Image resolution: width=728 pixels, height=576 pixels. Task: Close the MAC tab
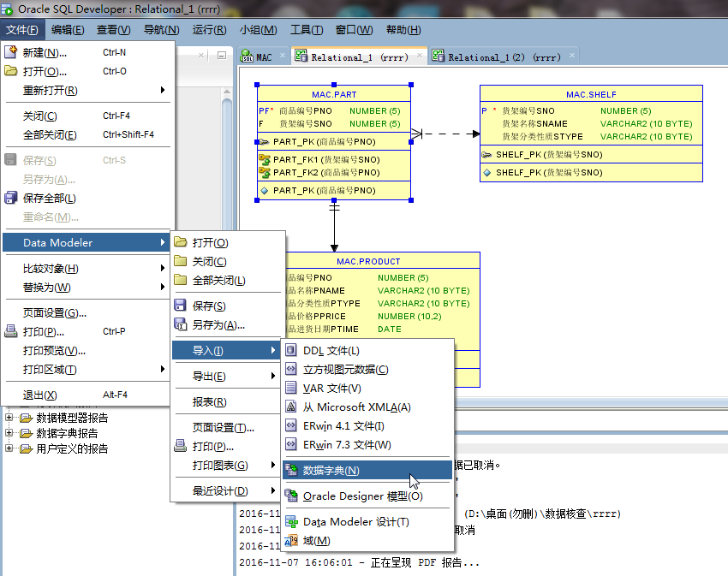click(x=283, y=56)
